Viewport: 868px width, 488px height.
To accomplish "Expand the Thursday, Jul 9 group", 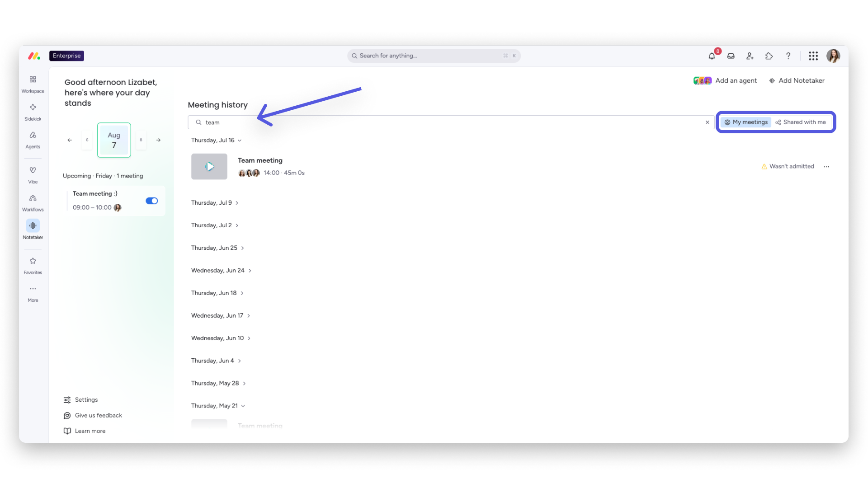I will click(214, 203).
